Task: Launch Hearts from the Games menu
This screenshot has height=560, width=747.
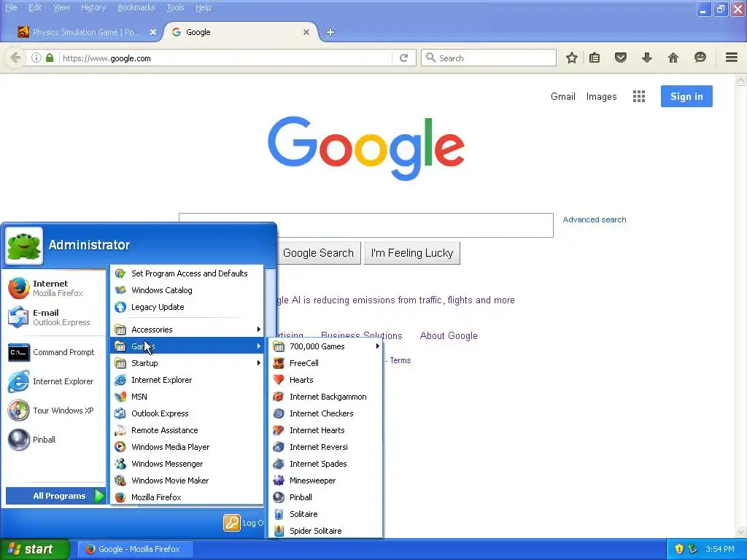Action: click(326, 380)
